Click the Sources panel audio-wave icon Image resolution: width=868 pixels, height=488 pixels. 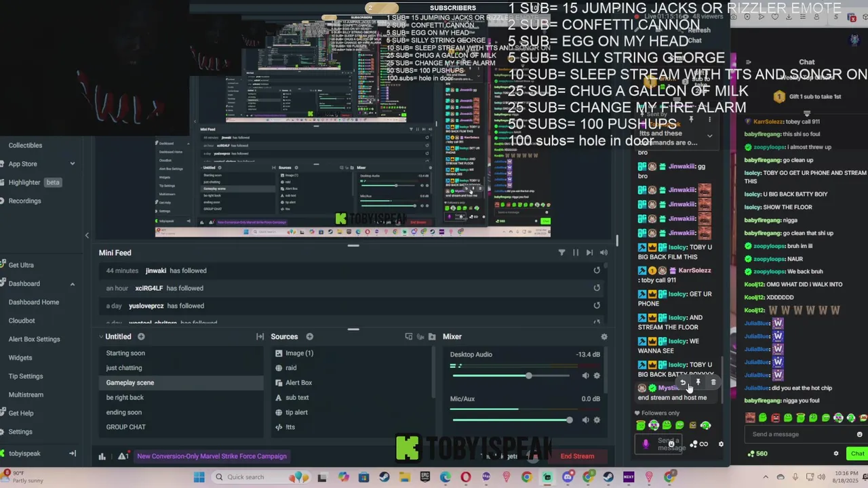420,337
